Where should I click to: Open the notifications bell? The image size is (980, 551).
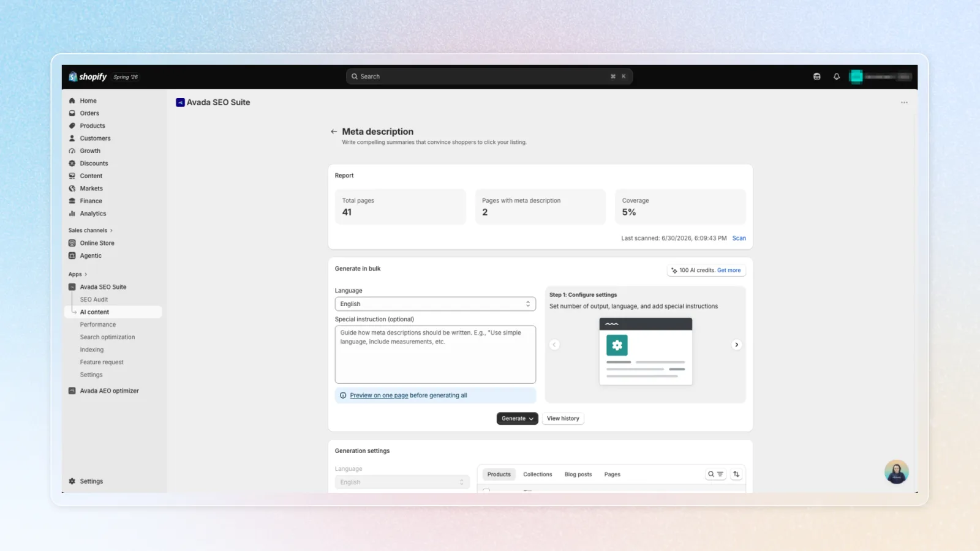836,77
